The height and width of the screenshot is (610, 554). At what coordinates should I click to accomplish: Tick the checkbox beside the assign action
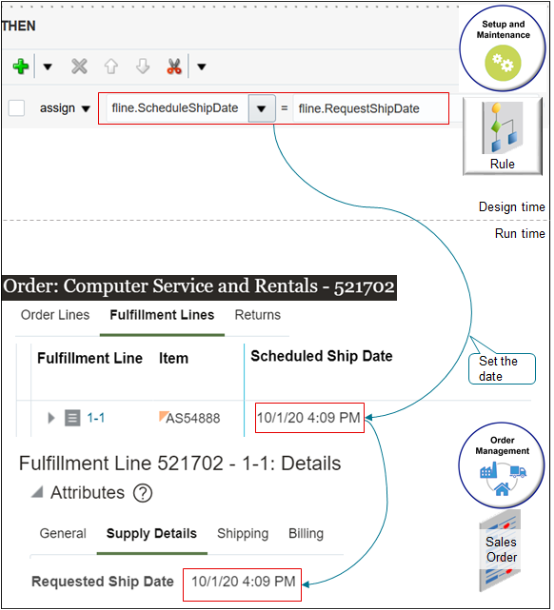[17, 108]
